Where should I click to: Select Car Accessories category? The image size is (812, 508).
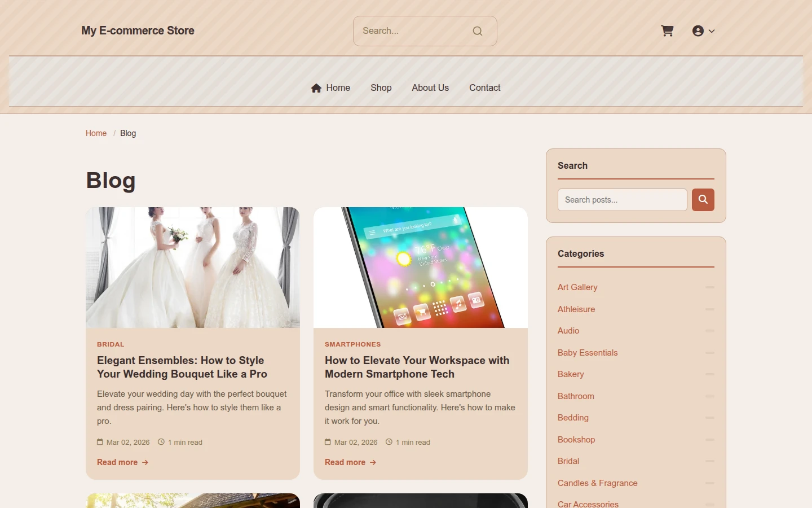(588, 503)
